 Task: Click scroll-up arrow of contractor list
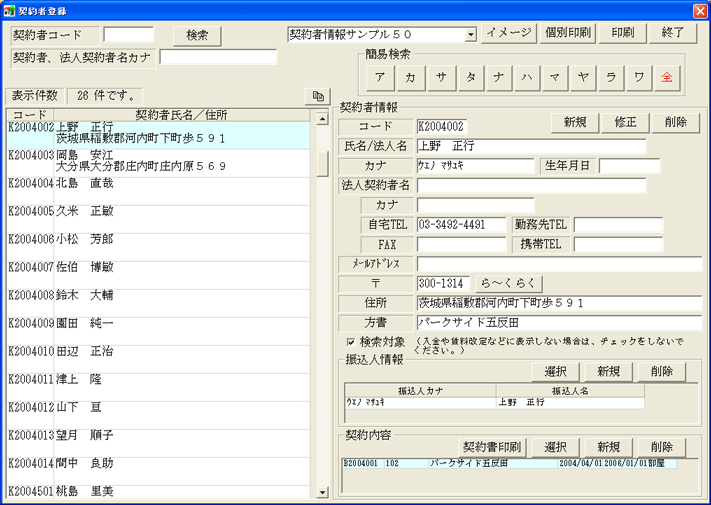322,119
